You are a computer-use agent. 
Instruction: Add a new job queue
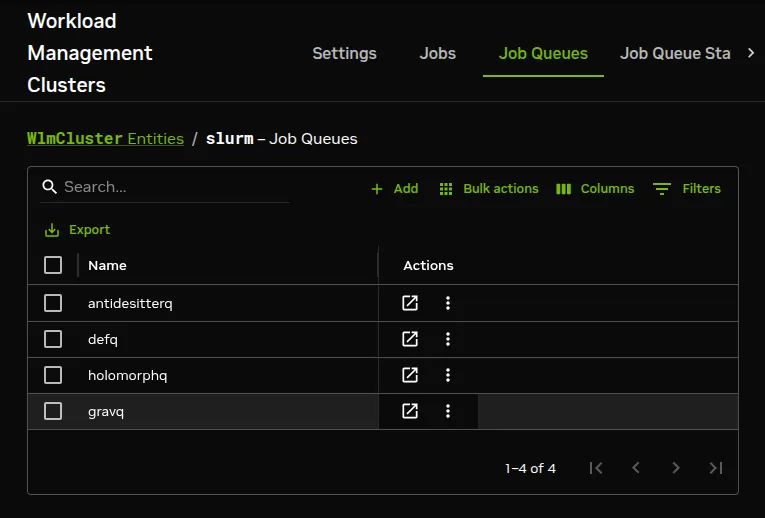click(395, 189)
